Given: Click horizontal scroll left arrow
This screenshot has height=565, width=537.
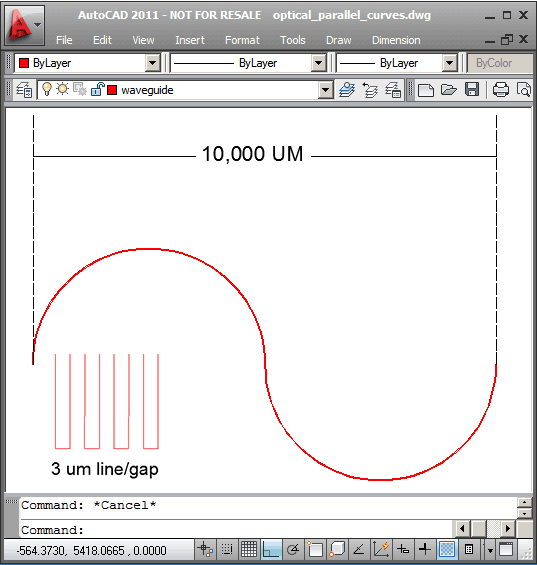Looking at the screenshot, I should [462, 529].
